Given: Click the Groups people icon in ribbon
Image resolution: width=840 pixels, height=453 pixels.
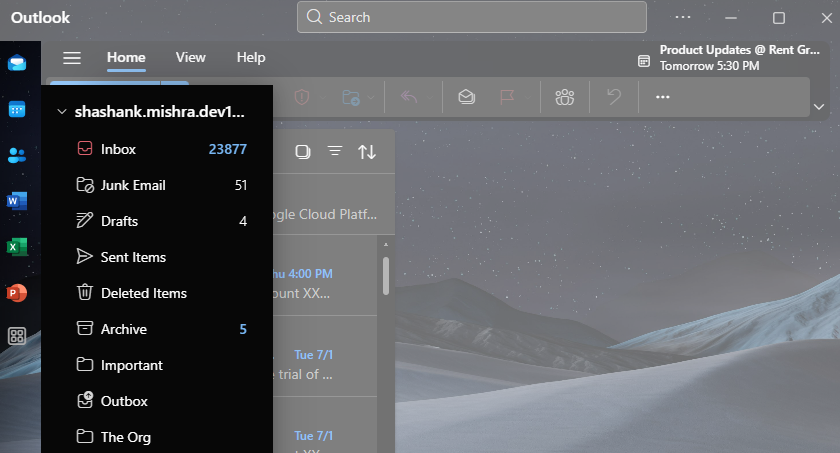Looking at the screenshot, I should click(x=565, y=97).
